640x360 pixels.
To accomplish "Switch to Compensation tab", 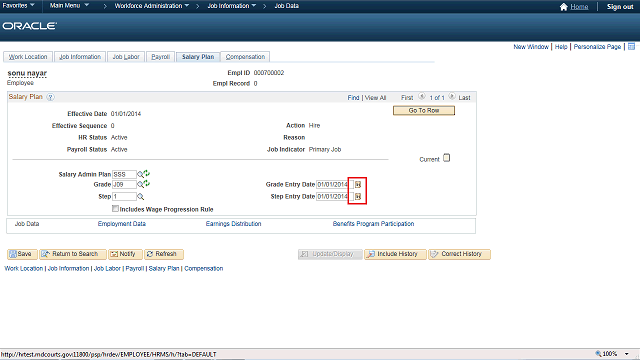I will [245, 57].
